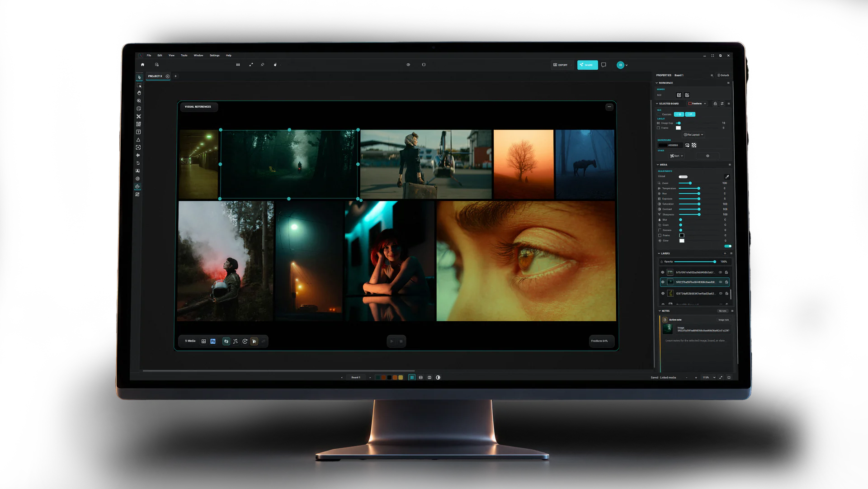Image resolution: width=868 pixels, height=489 pixels.
Task: Select the Text tool in left toolbar
Action: (x=138, y=132)
